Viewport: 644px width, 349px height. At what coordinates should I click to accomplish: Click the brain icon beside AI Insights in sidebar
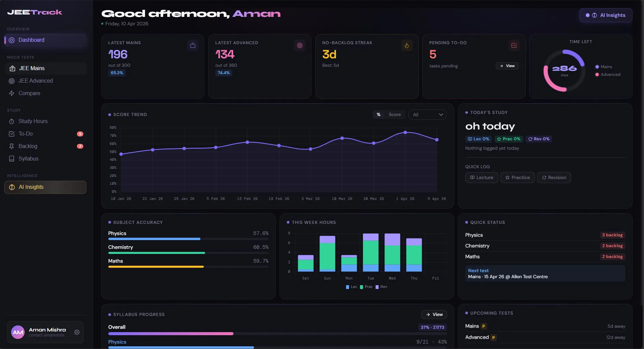[12, 187]
